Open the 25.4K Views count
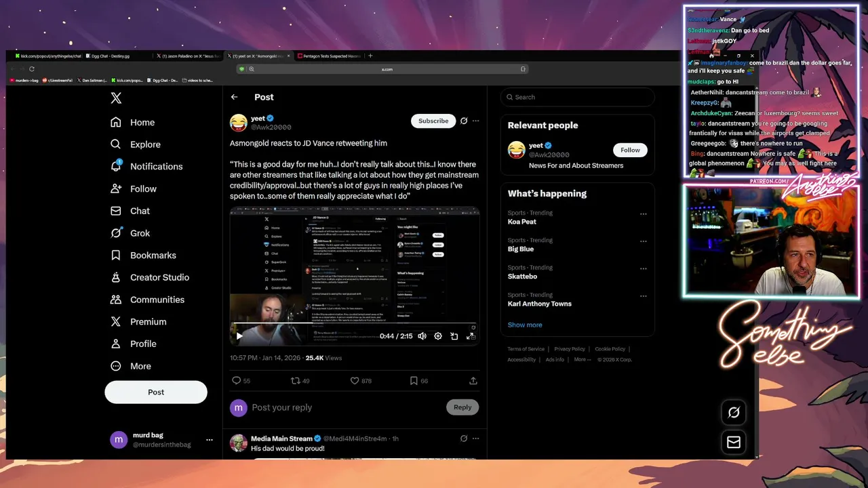 coord(323,358)
